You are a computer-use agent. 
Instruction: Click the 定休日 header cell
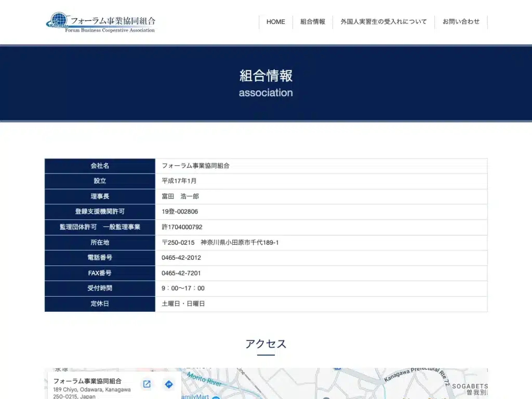[x=100, y=304]
